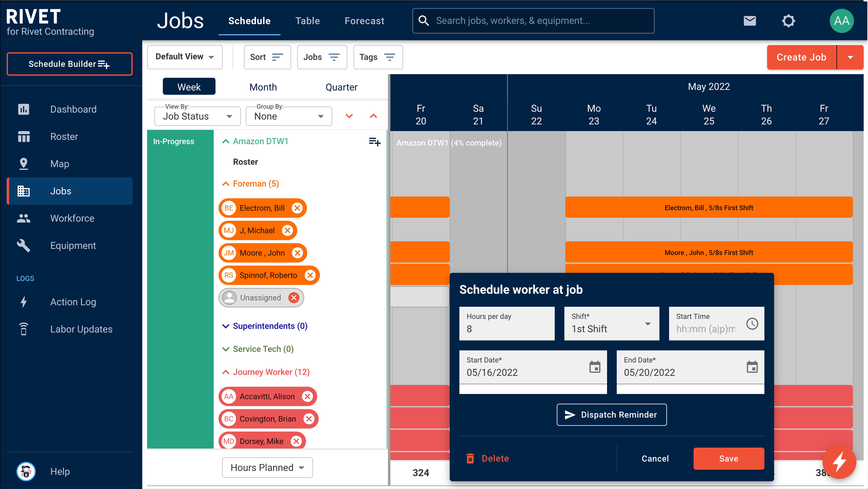
Task: Select the Month view
Action: tap(263, 87)
